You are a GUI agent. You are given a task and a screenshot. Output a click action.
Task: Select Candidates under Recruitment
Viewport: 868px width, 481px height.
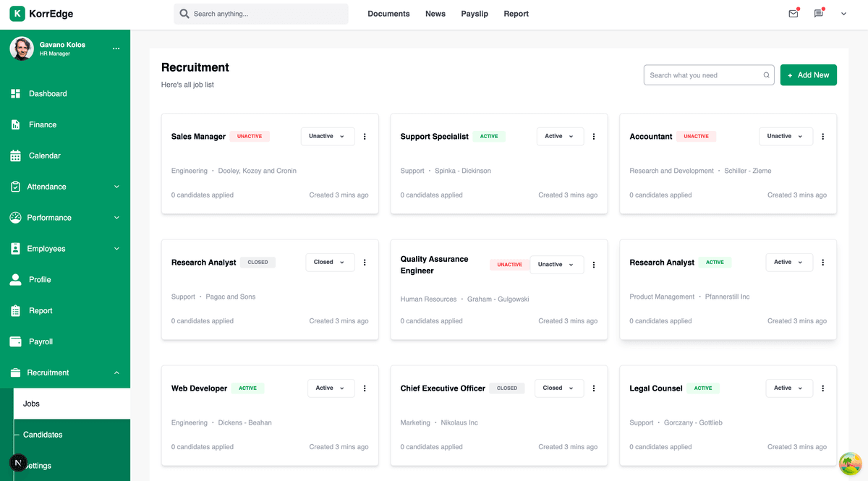click(x=43, y=435)
